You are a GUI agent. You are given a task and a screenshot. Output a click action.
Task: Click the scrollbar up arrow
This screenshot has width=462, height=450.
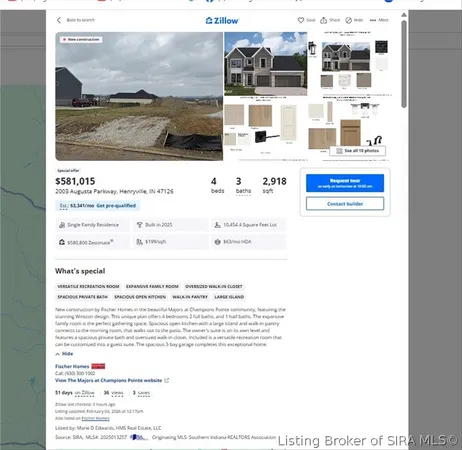tap(404, 15)
